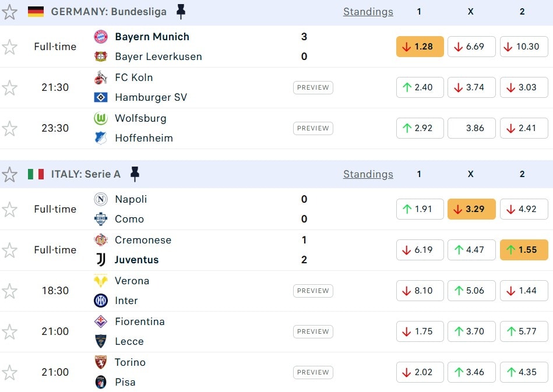Select draw odds 3.29 for Napoli vs Como
This screenshot has height=392, width=553.
(x=471, y=209)
